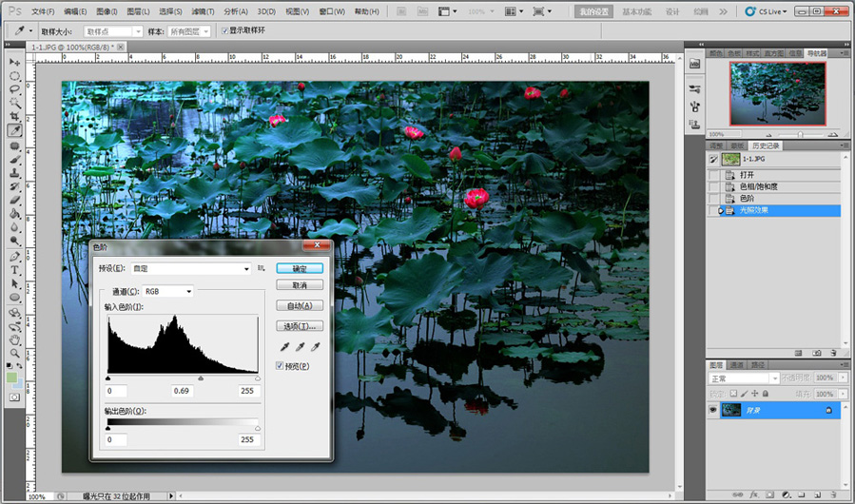The image size is (855, 504).
Task: Select the Crop tool in toolbox
Action: coord(15,115)
